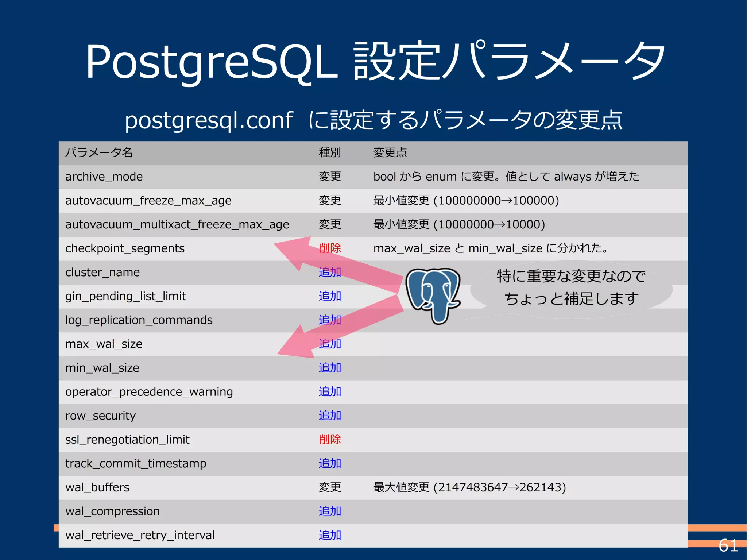Click the speech bubble about important changes

[x=571, y=288]
